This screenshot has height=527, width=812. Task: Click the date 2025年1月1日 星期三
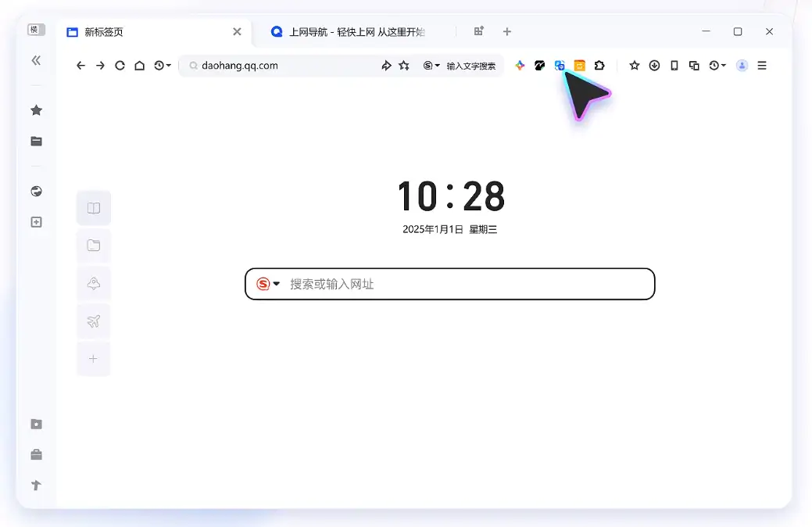[450, 229]
